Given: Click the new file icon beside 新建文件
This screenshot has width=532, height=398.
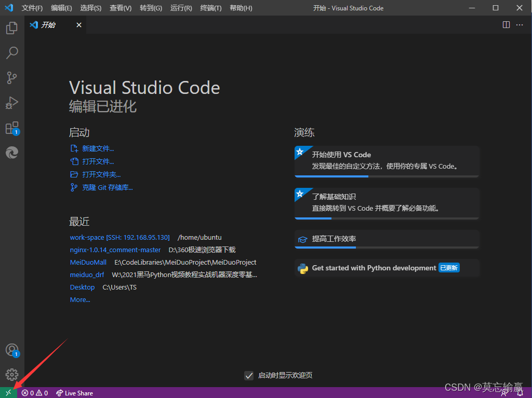Looking at the screenshot, I should click(74, 148).
